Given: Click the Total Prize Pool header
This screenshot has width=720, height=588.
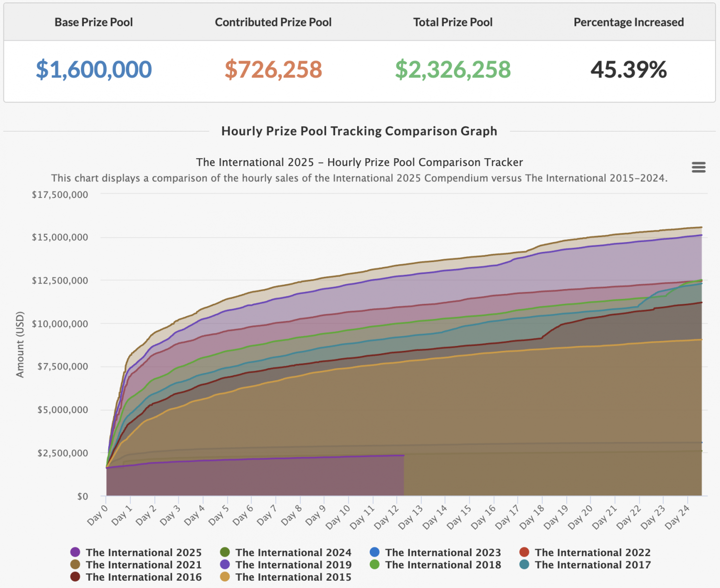Looking at the screenshot, I should coord(453,22).
